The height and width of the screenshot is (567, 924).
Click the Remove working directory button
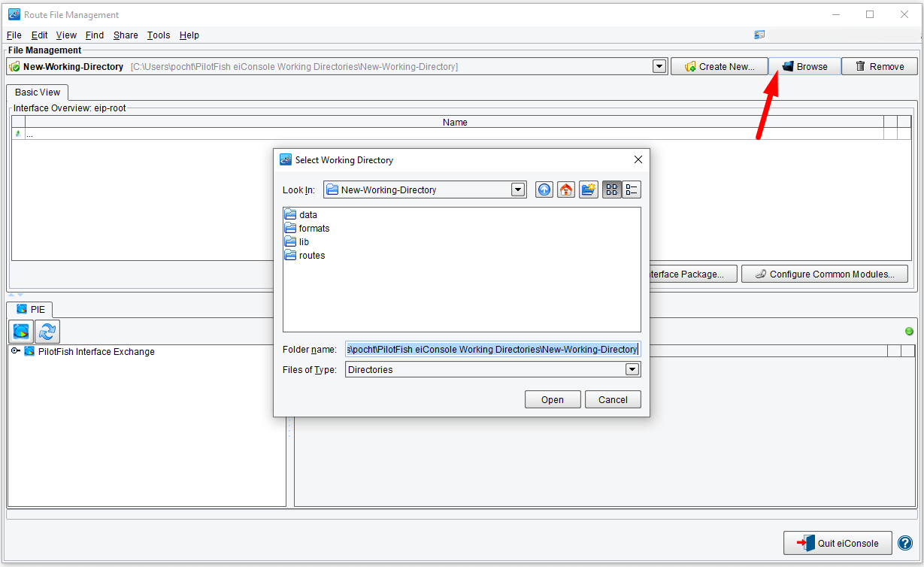tap(880, 66)
